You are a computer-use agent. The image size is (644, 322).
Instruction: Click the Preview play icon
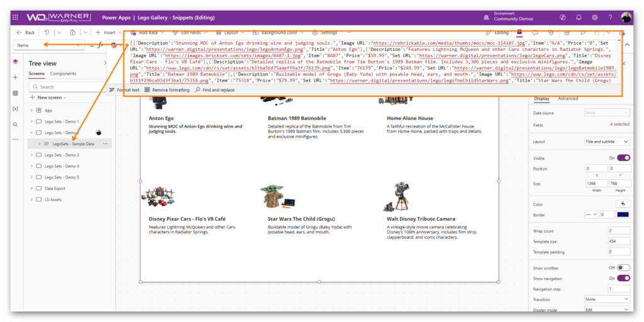tap(583, 33)
